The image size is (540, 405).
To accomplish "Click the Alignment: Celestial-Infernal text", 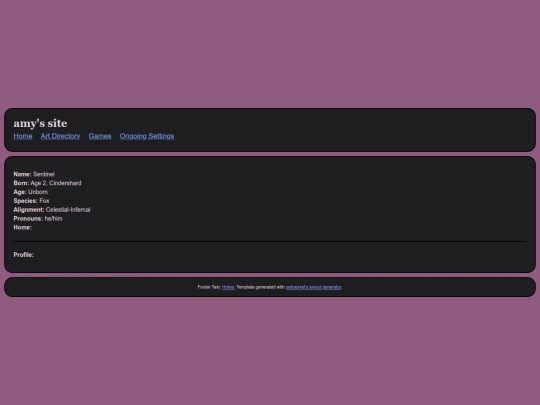I will click(x=52, y=210).
